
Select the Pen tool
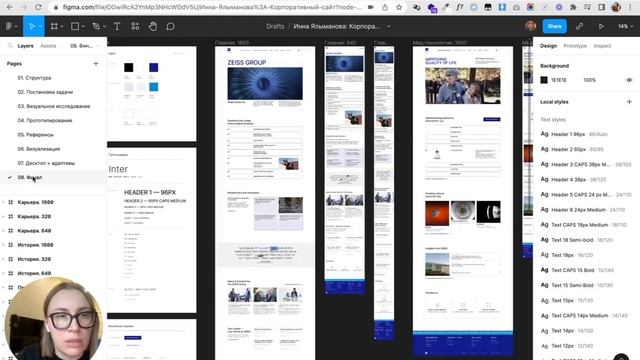(96, 26)
